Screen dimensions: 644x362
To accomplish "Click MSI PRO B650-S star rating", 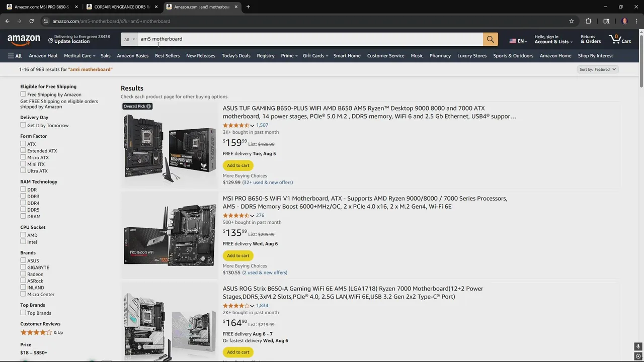I will click(x=236, y=215).
